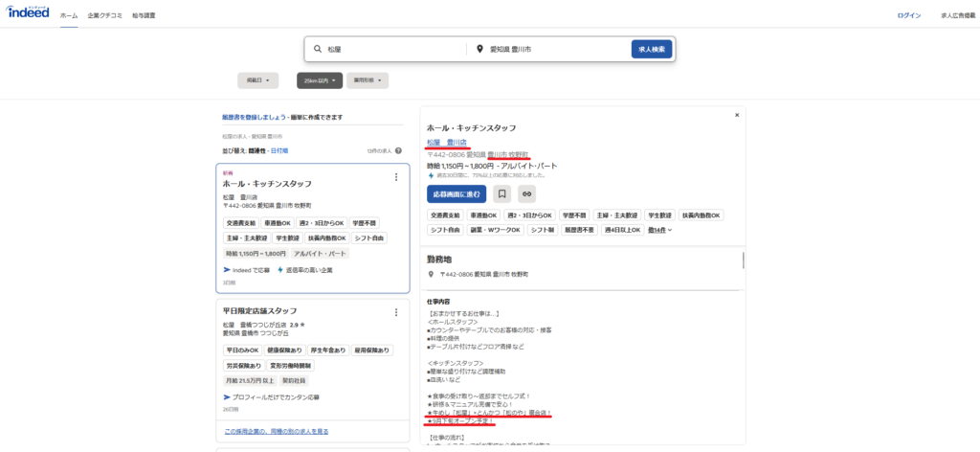Viewport: 980px width, 452px height.
Task: Click 厚生年金あり tag on second card
Action: [327, 350]
